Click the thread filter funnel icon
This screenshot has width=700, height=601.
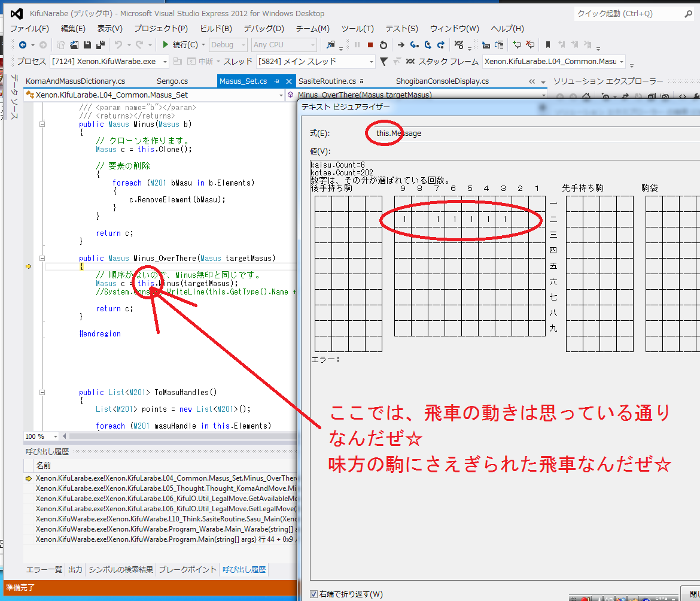(x=384, y=61)
